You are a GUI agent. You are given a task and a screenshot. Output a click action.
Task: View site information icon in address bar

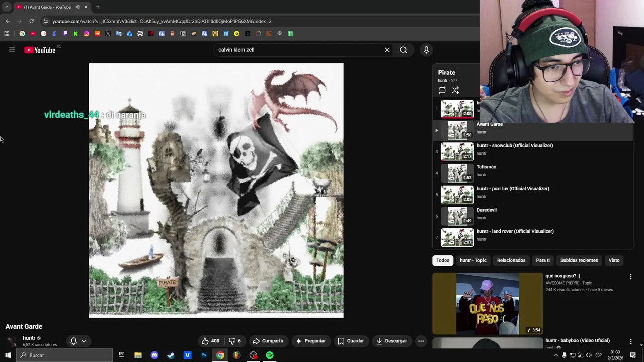(x=46, y=21)
